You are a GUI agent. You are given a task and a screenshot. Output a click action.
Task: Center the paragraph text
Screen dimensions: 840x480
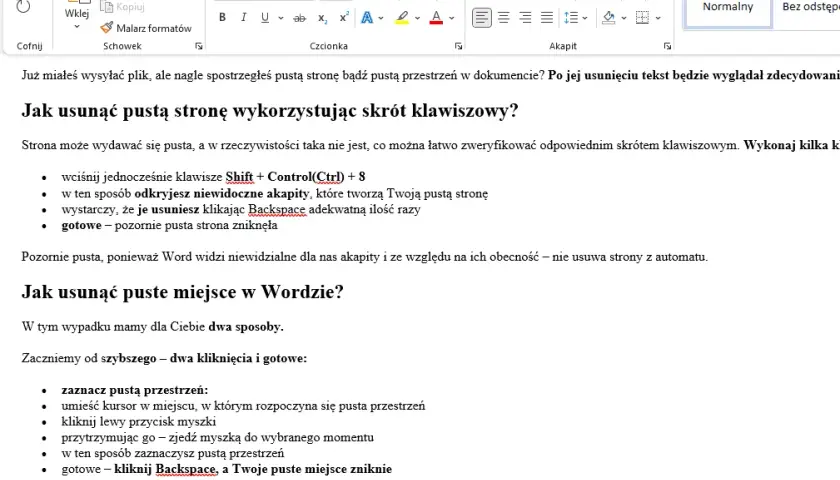(504, 18)
